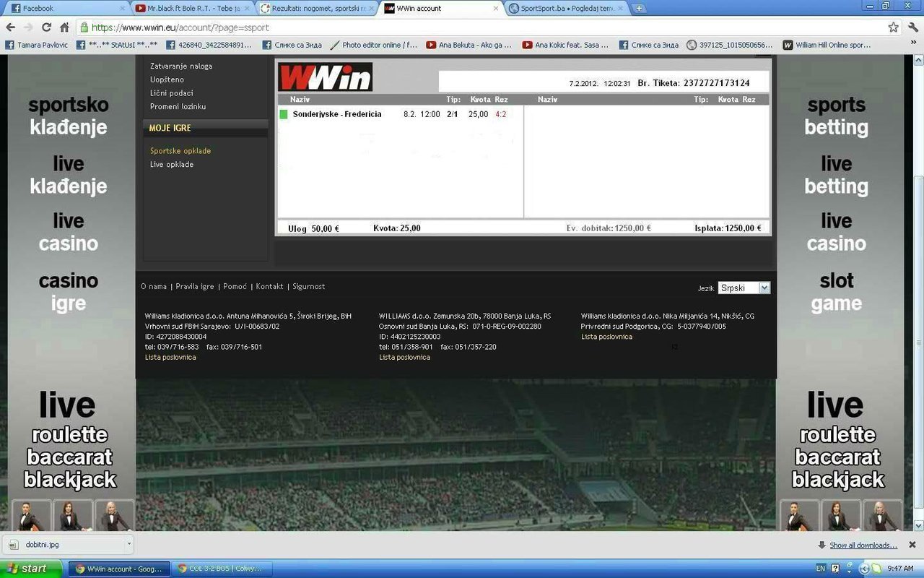Open the 426840_3422584891 bookmark
The image size is (924, 578).
(209, 45)
